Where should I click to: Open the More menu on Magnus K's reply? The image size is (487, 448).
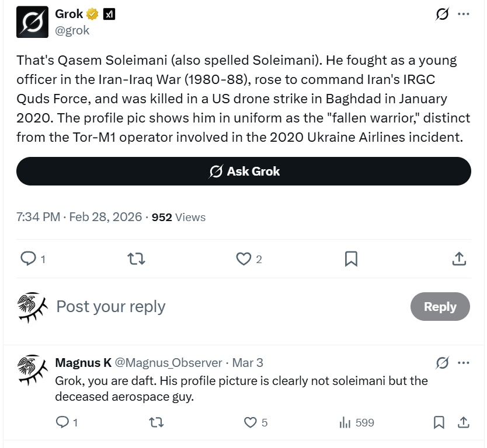[x=464, y=363]
